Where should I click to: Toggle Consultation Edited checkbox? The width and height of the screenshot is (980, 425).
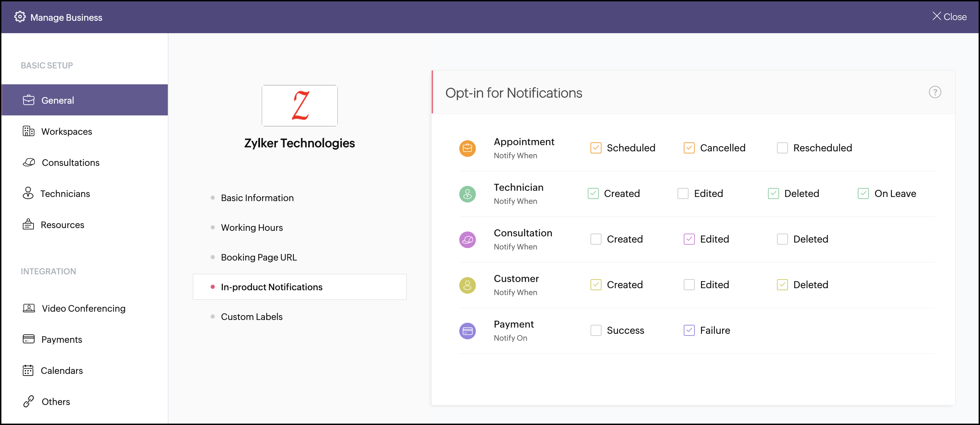click(689, 239)
